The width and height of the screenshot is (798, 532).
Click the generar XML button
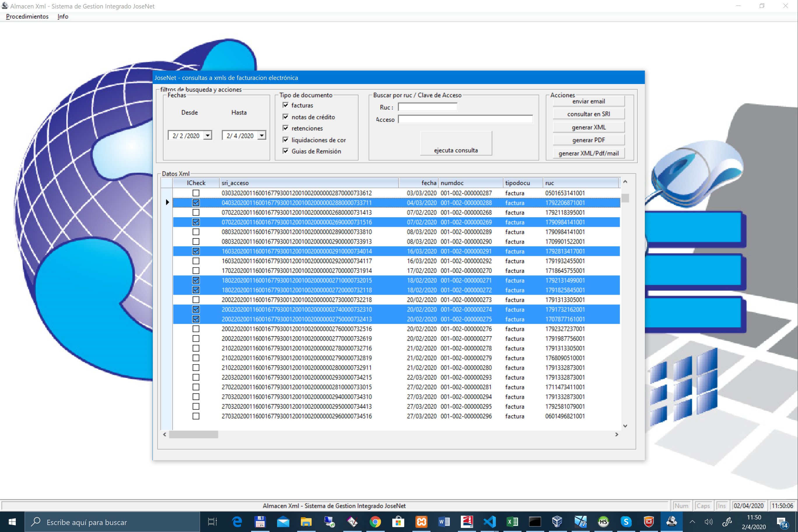pos(588,127)
